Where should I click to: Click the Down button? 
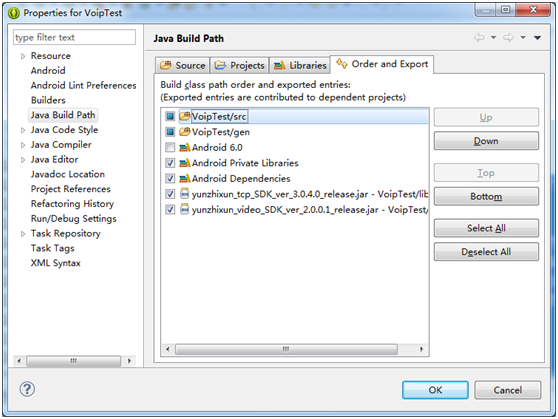point(486,141)
